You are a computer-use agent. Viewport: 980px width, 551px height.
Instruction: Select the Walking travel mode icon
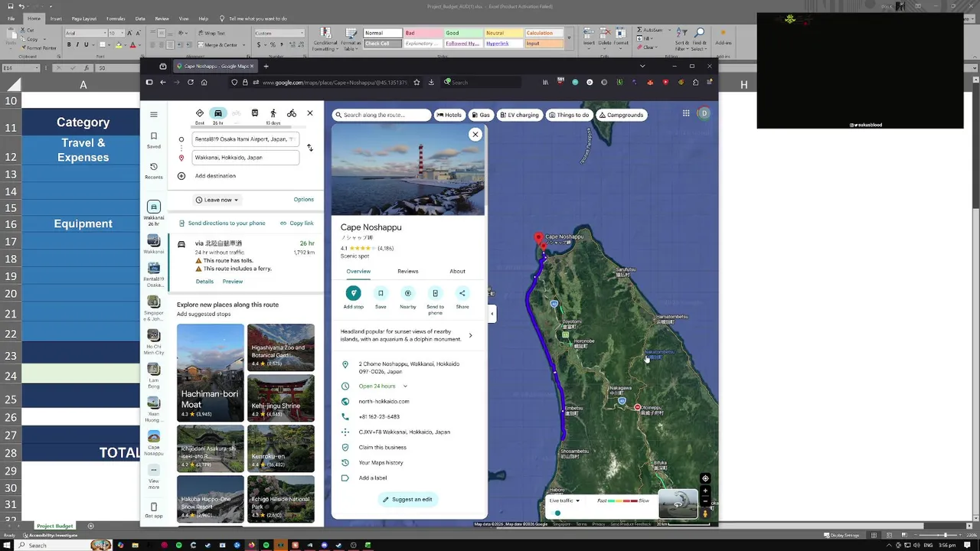273,113
